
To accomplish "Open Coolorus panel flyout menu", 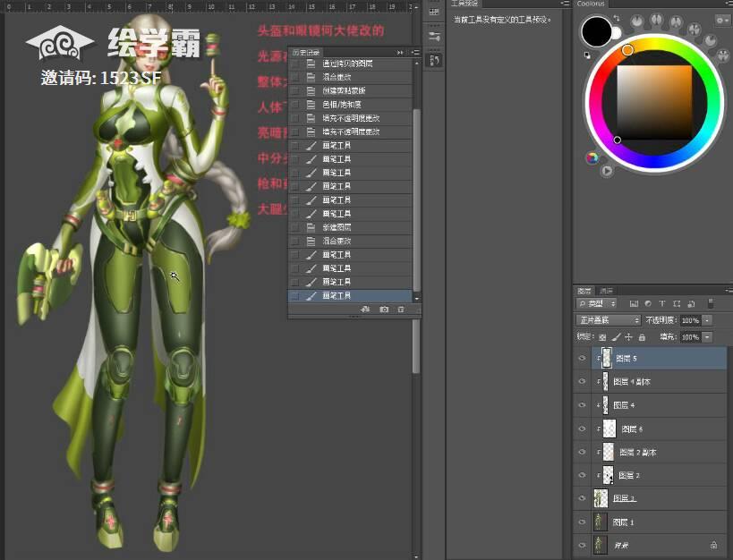I will click(x=728, y=4).
